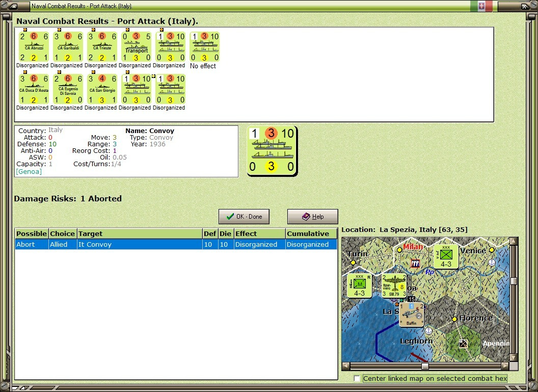The width and height of the screenshot is (538, 392).
Task: Enable center linked map on selected combat hex
Action: pos(357,378)
